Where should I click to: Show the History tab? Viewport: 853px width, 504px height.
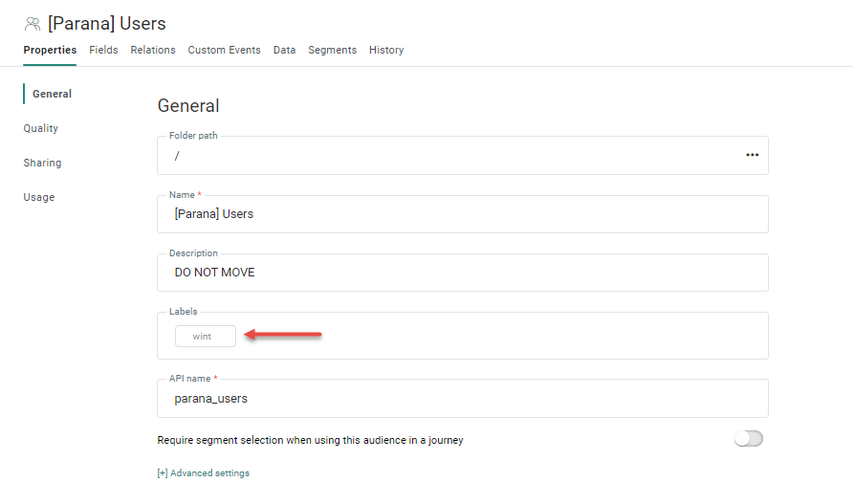pyautogui.click(x=386, y=50)
